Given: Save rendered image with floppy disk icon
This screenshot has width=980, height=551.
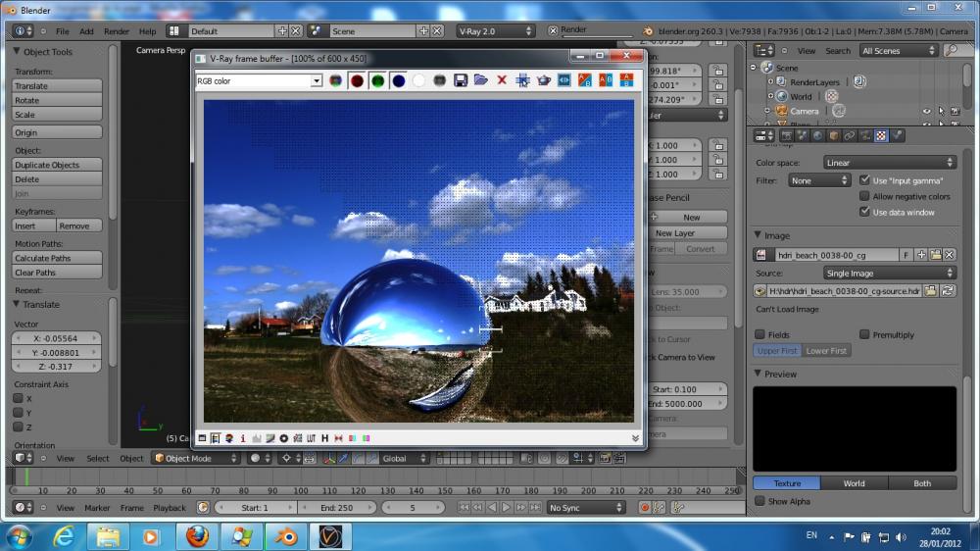Looking at the screenshot, I should (460, 80).
